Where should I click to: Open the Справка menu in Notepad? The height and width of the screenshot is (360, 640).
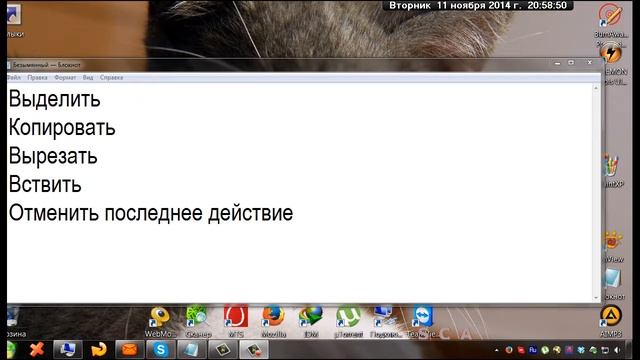pyautogui.click(x=111, y=78)
